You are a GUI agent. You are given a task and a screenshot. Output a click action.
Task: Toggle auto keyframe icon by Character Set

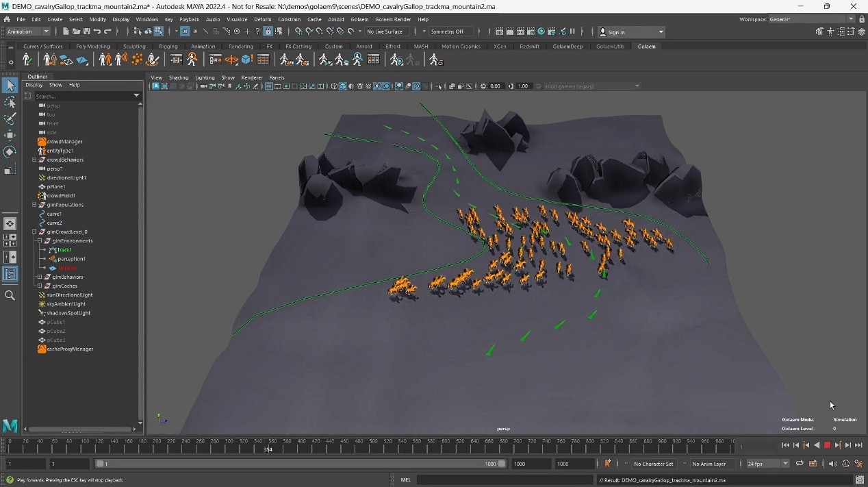[x=607, y=464]
